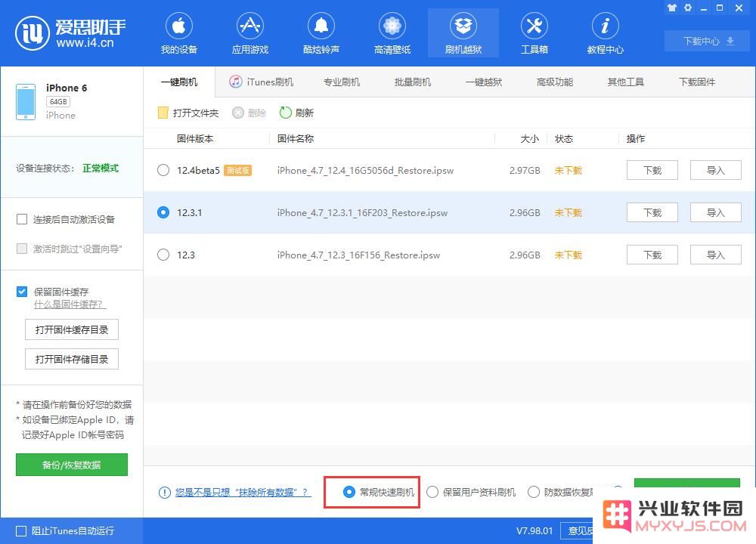Open 我的设备 (My Device) section
This screenshot has height=544, width=756.
179,33
